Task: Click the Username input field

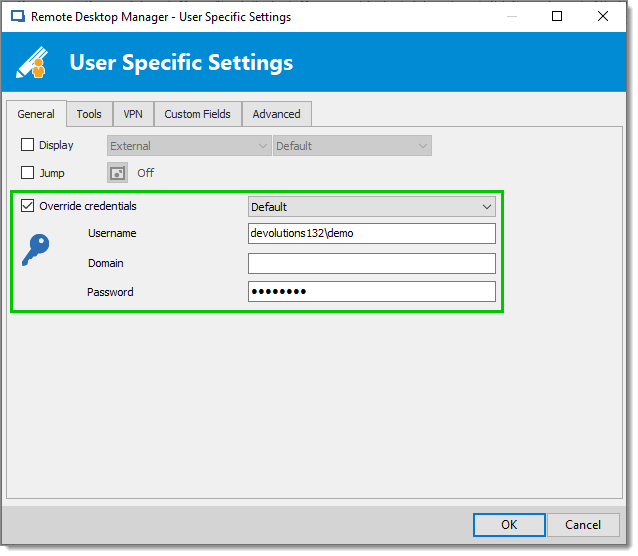Action: (x=372, y=234)
